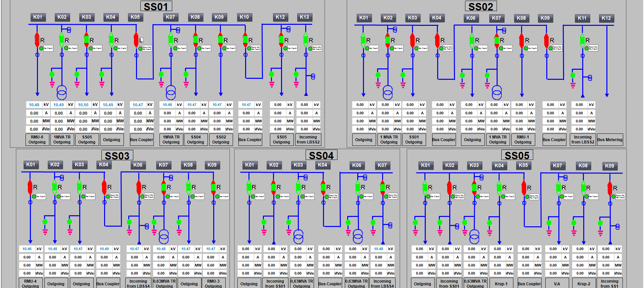Open the Krup-1 feeder button in SS05
644x288 pixels.
501,284
